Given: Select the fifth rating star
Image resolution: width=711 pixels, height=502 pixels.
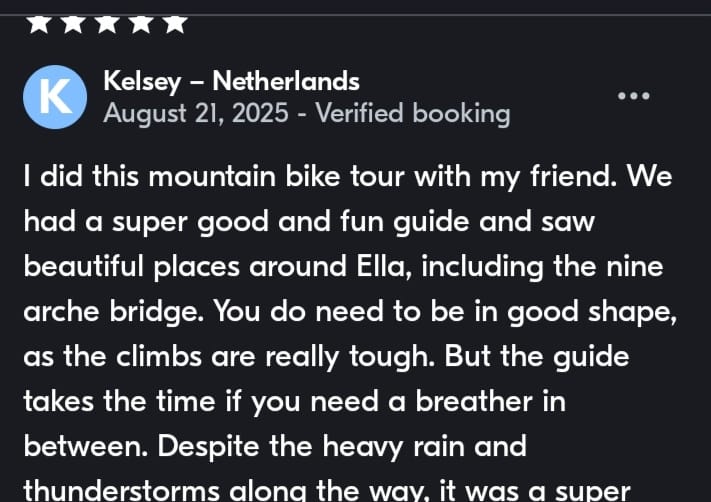Looking at the screenshot, I should (175, 23).
